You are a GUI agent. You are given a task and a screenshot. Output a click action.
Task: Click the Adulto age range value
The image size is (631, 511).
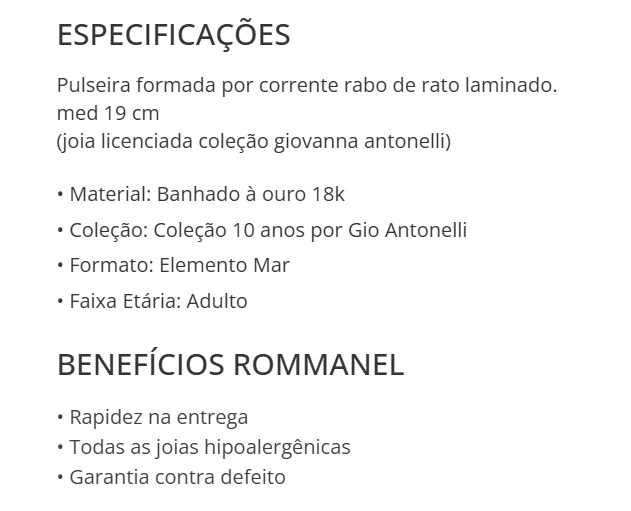coord(217,300)
